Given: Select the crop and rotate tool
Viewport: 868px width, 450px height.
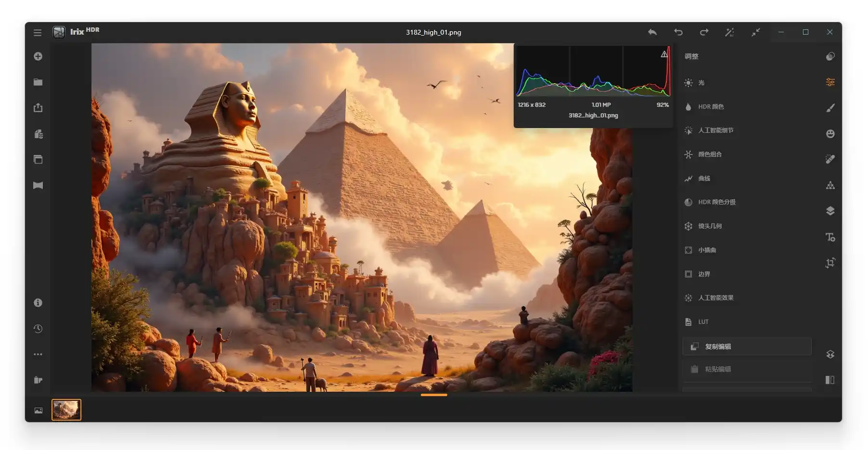Looking at the screenshot, I should [x=830, y=263].
